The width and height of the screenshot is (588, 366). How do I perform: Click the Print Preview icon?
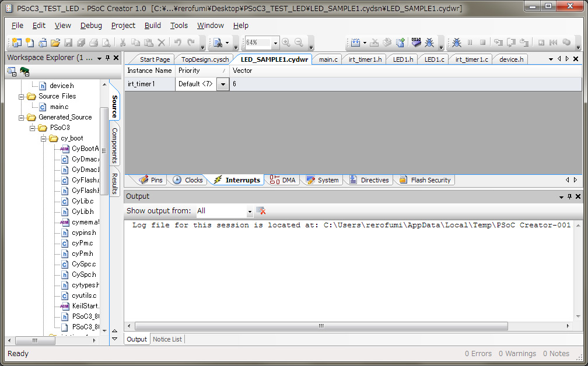pyautogui.click(x=107, y=43)
